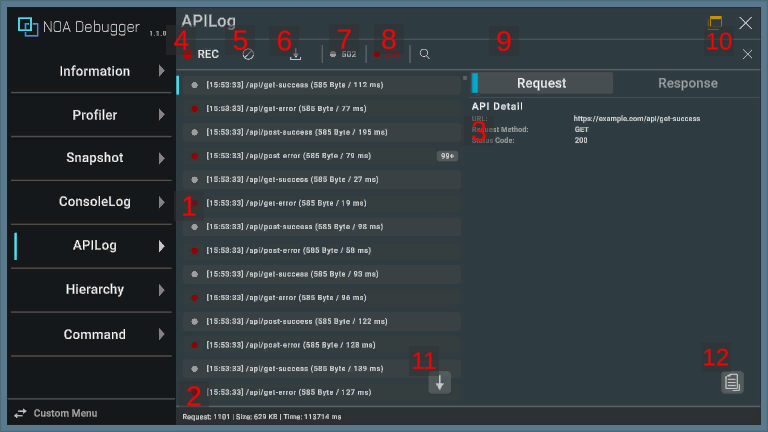768x432 pixels.
Task: Close the API detail panel
Action: [747, 54]
